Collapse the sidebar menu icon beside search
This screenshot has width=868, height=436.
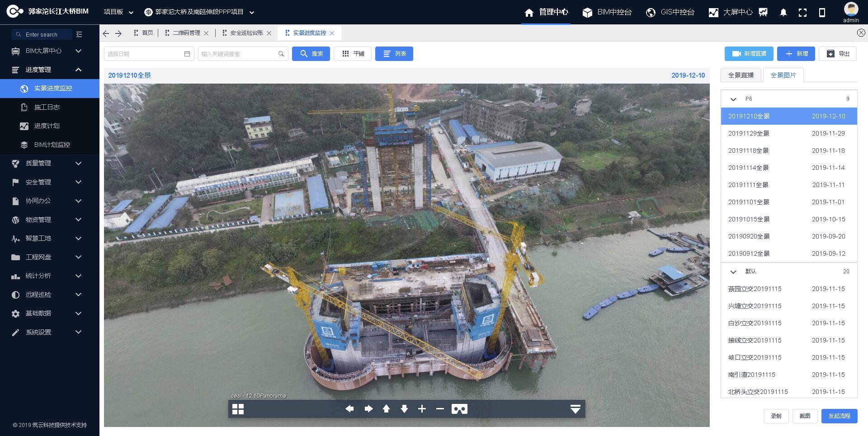[80, 34]
